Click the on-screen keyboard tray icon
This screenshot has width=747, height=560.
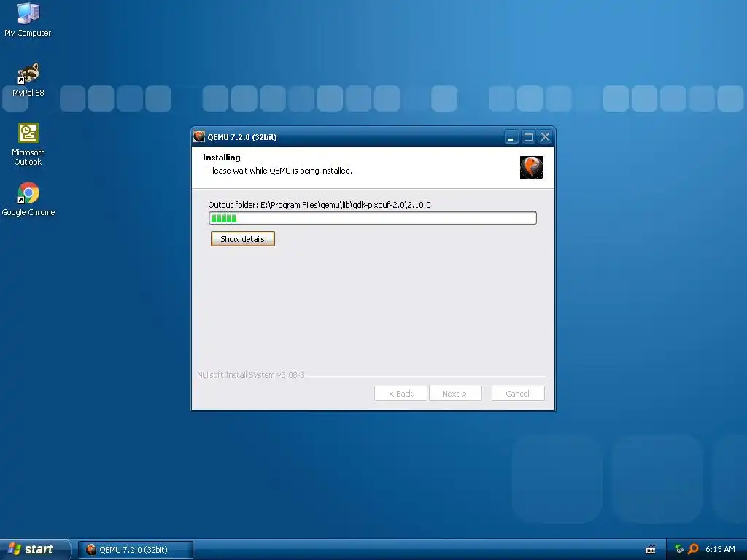click(651, 550)
